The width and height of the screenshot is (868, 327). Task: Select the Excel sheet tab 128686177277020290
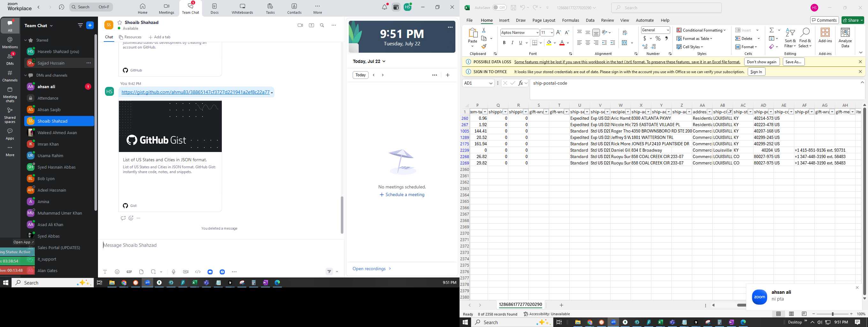pyautogui.click(x=520, y=304)
